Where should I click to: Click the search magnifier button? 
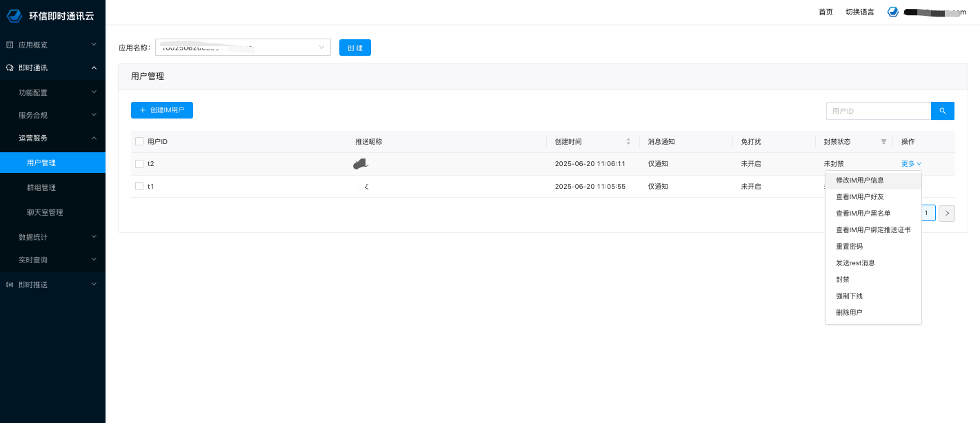943,111
